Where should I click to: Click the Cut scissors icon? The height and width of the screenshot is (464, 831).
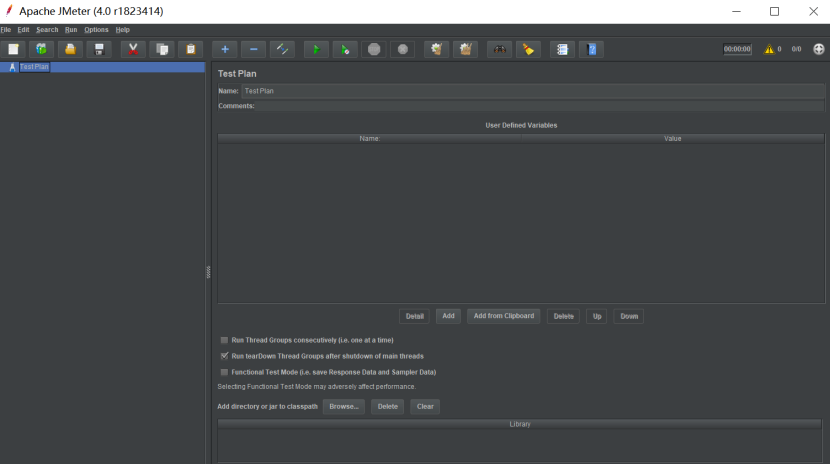pyautogui.click(x=133, y=49)
